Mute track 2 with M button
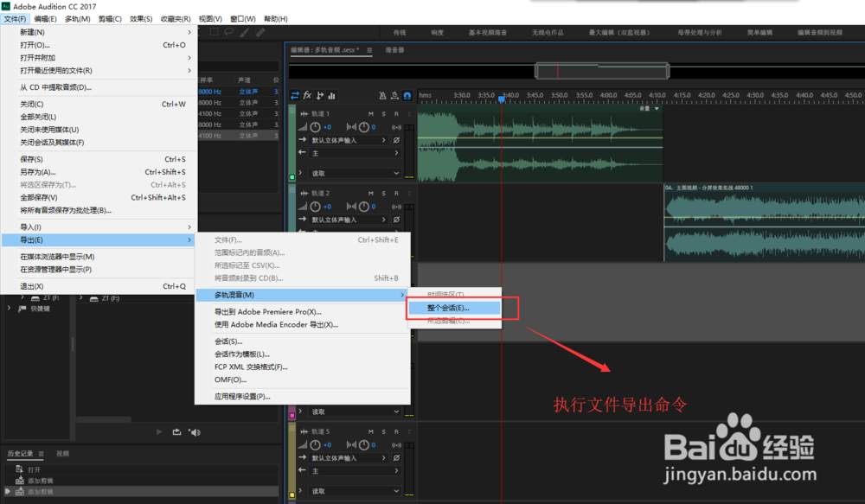 (x=371, y=193)
